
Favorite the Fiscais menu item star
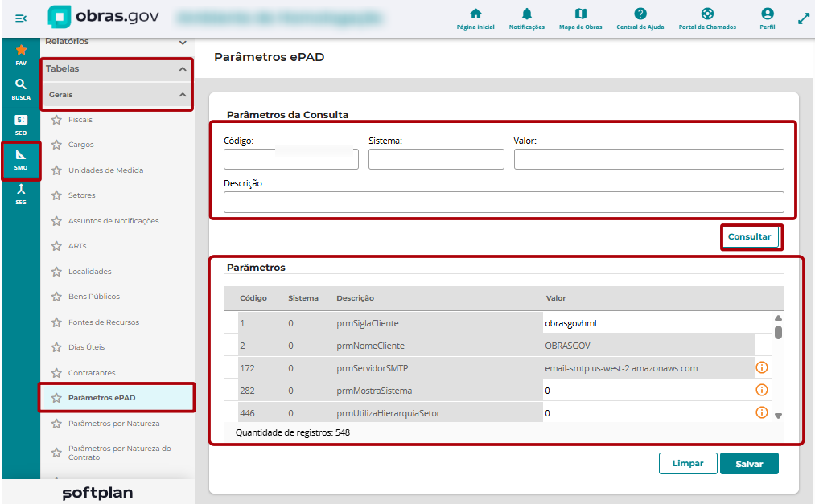point(56,120)
